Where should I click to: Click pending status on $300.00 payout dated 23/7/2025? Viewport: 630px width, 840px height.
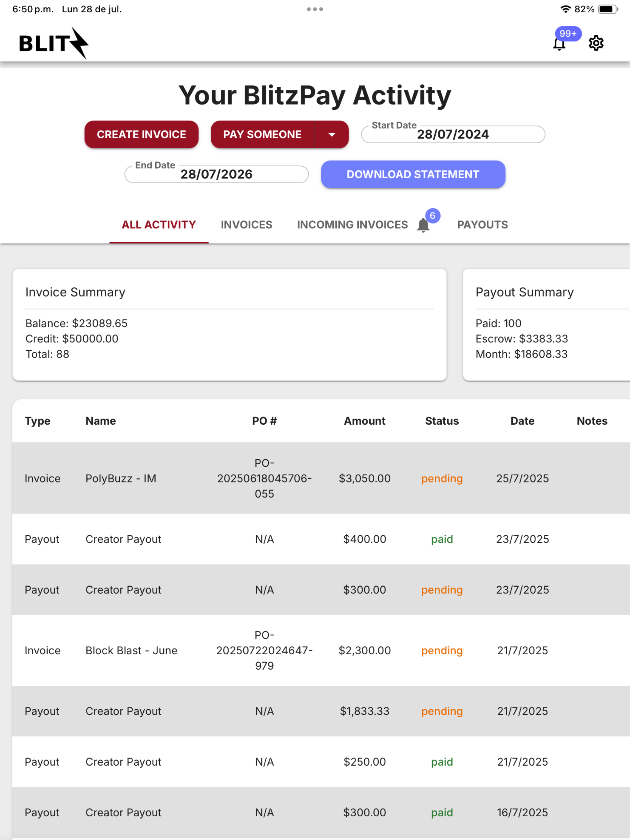[x=442, y=590]
